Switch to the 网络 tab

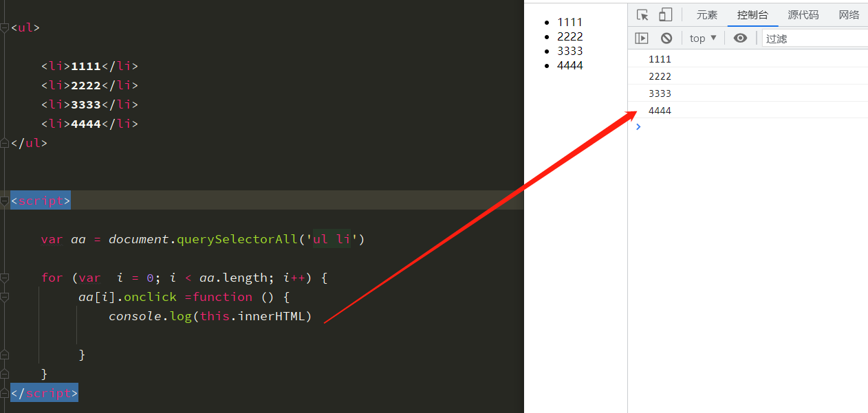[849, 15]
